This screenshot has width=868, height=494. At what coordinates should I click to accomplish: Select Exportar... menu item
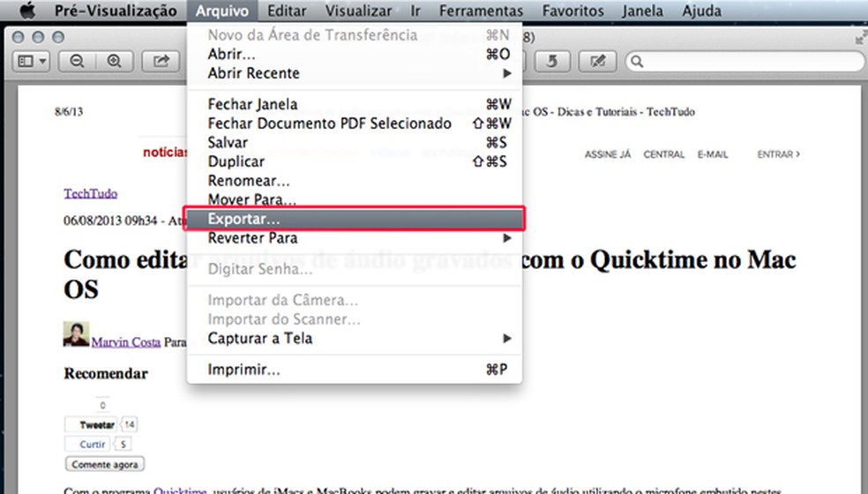point(355,219)
